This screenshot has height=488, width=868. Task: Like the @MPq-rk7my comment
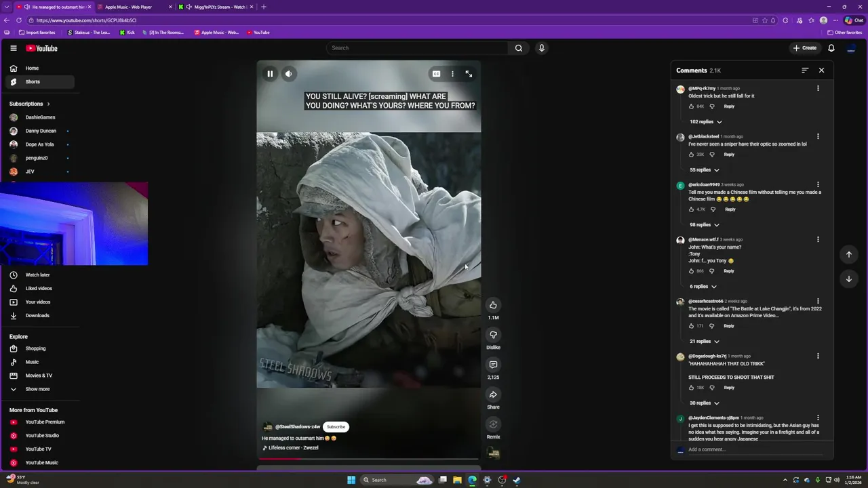pos(692,106)
